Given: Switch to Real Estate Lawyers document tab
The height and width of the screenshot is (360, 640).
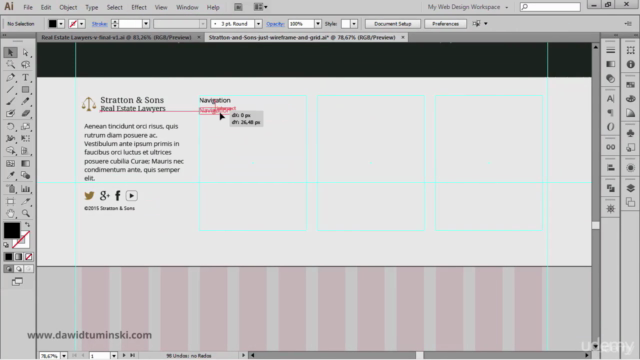Looking at the screenshot, I should click(x=116, y=37).
